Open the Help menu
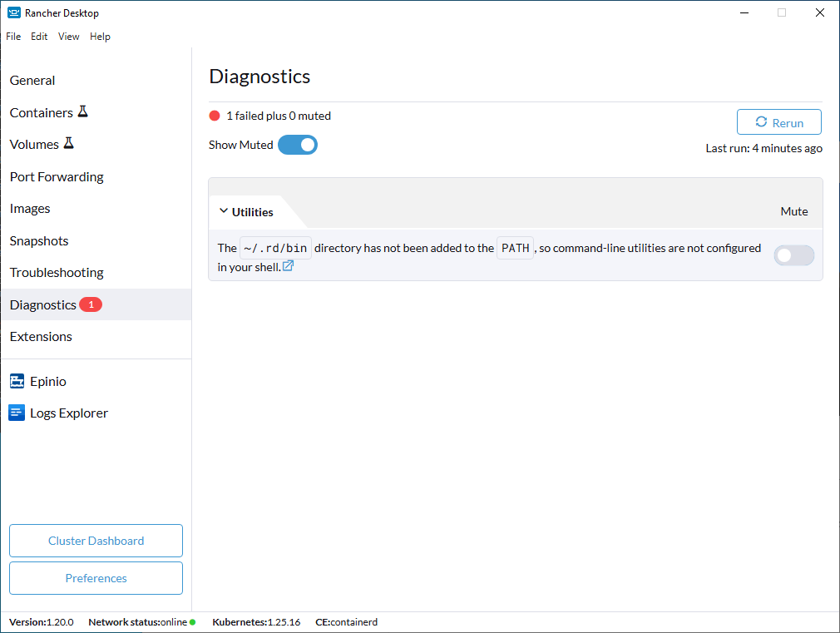 coord(100,37)
